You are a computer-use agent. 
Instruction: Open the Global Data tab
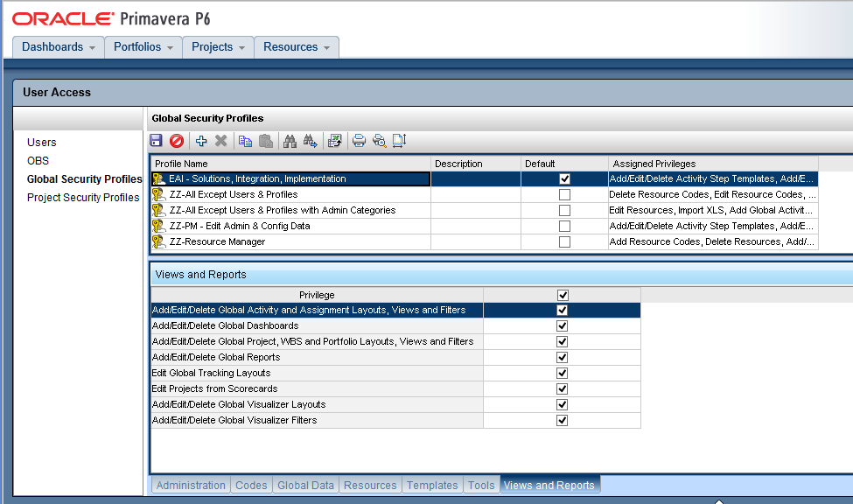[x=305, y=485]
